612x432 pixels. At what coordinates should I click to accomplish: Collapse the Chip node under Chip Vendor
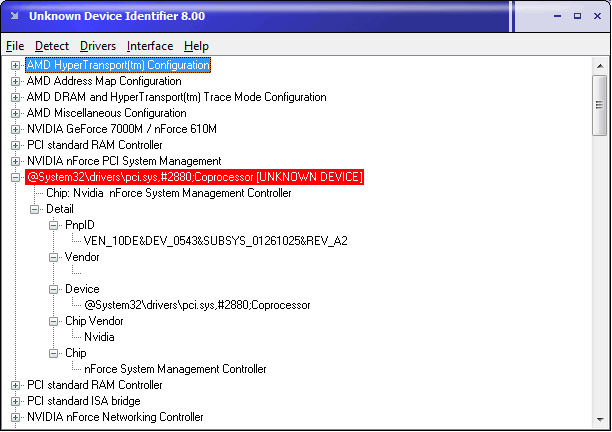coord(53,353)
